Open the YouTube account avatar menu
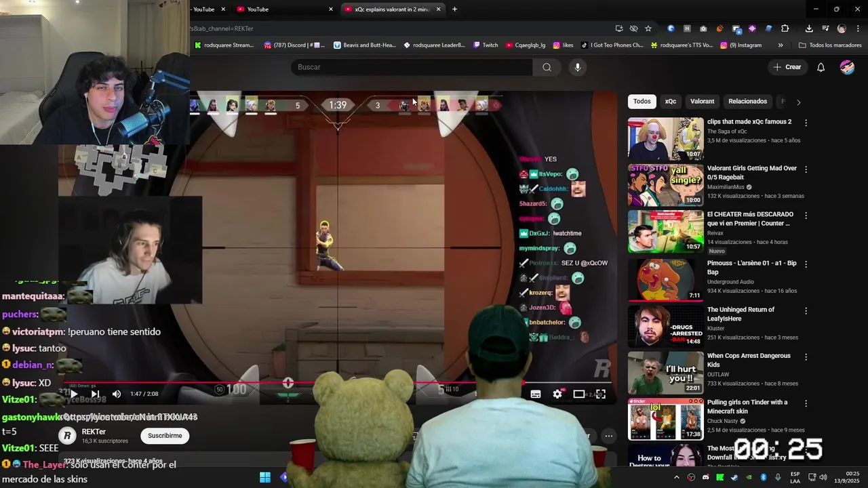Screen dimensions: 868x488 pyautogui.click(x=847, y=67)
